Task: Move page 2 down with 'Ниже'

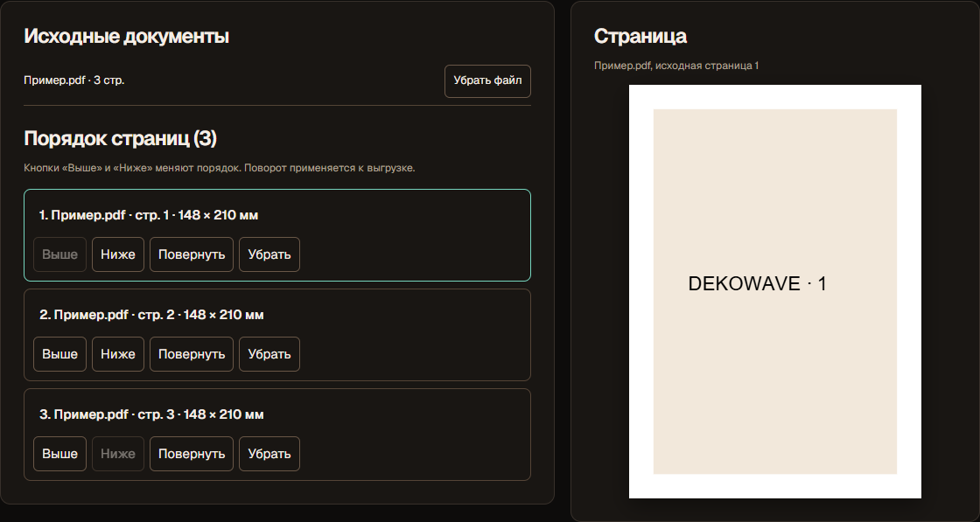Action: pyautogui.click(x=118, y=354)
